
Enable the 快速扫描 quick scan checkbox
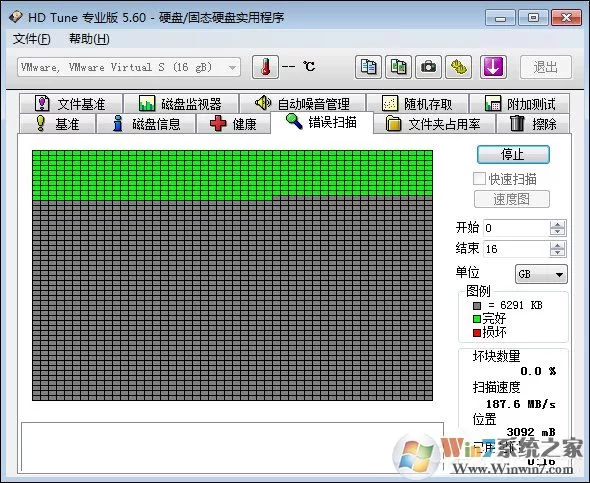click(x=479, y=179)
